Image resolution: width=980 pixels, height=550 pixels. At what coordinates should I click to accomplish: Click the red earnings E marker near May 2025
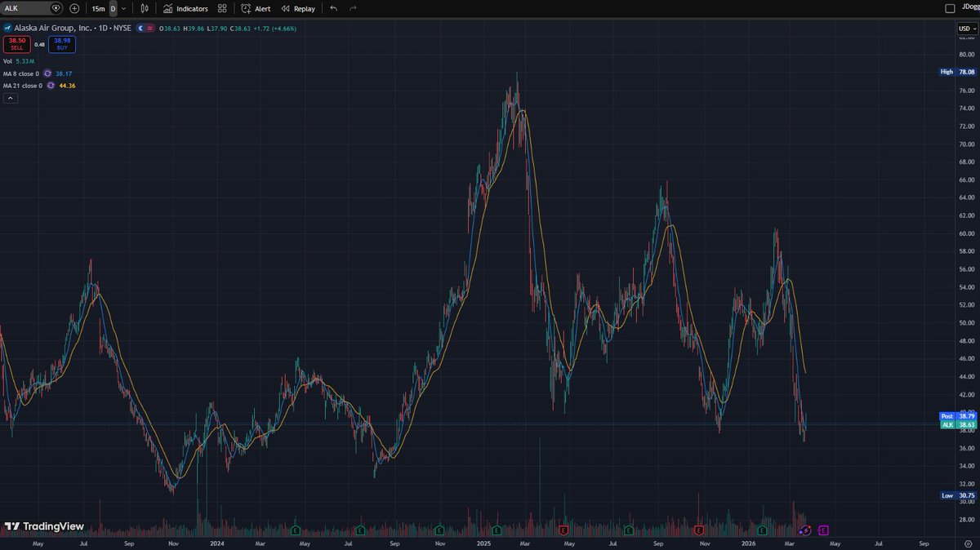[563, 530]
